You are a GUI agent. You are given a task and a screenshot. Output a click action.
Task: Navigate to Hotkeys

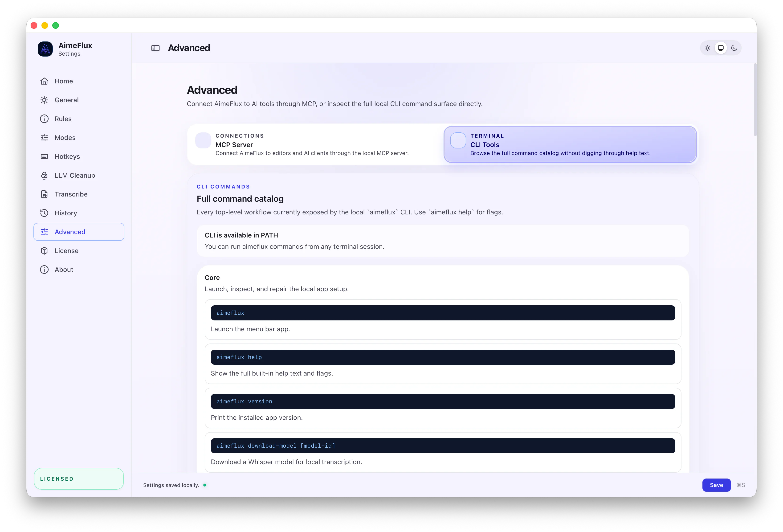click(79, 157)
